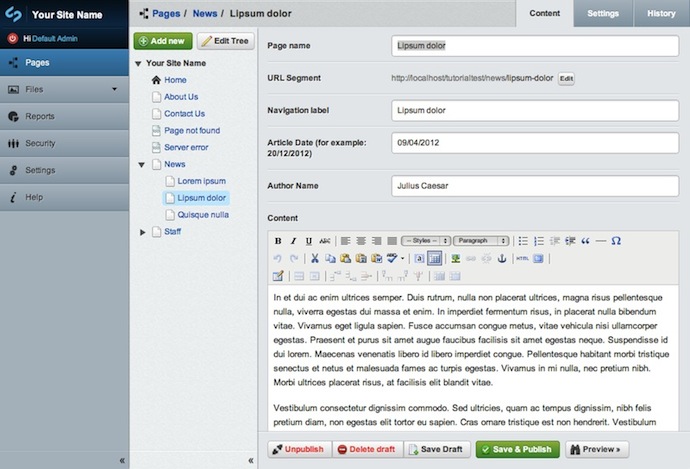Screen dimensions: 690x469
Task: Switch to the Settings tab
Action: click(602, 13)
